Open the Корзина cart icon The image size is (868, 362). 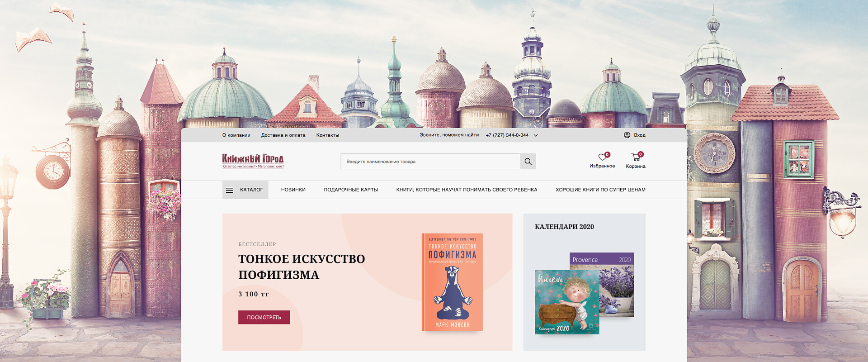pos(636,157)
